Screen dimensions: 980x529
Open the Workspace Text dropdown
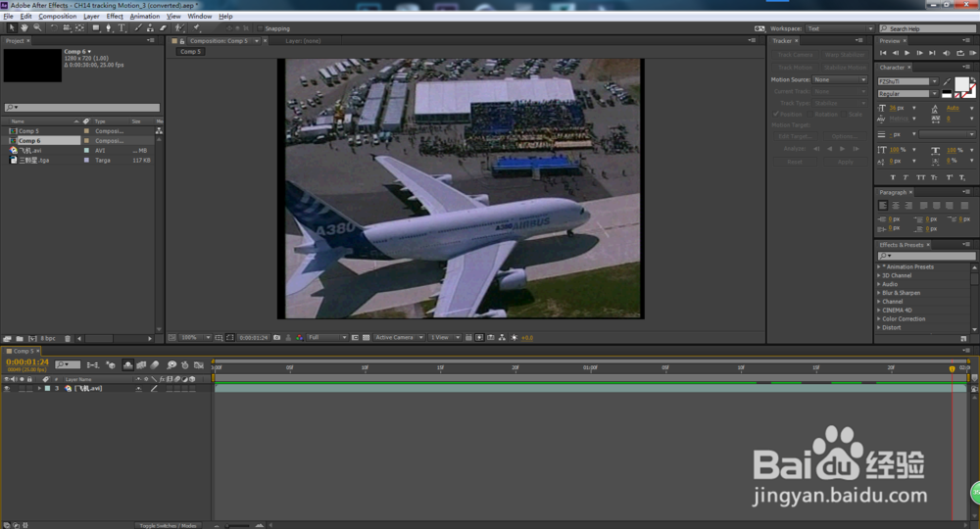840,28
